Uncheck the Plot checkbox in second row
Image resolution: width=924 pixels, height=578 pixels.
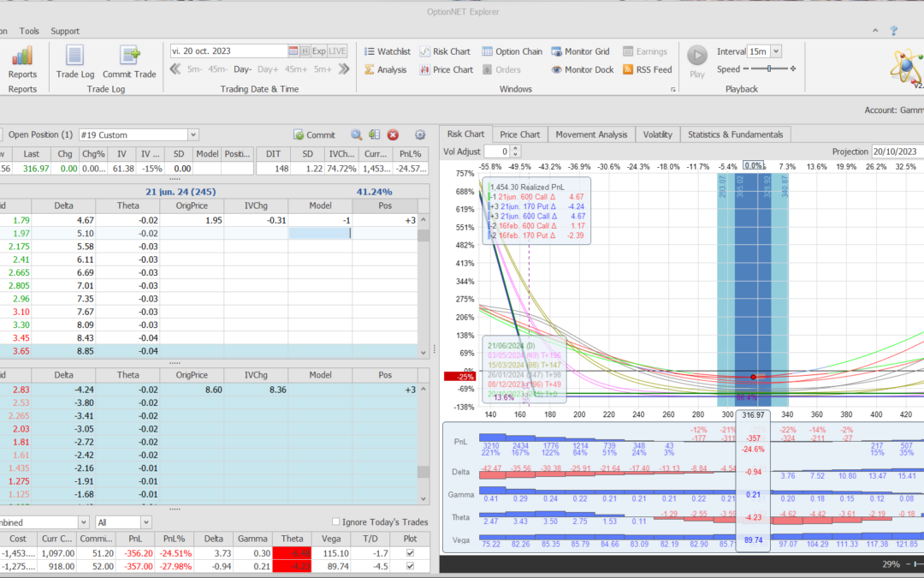coord(411,566)
